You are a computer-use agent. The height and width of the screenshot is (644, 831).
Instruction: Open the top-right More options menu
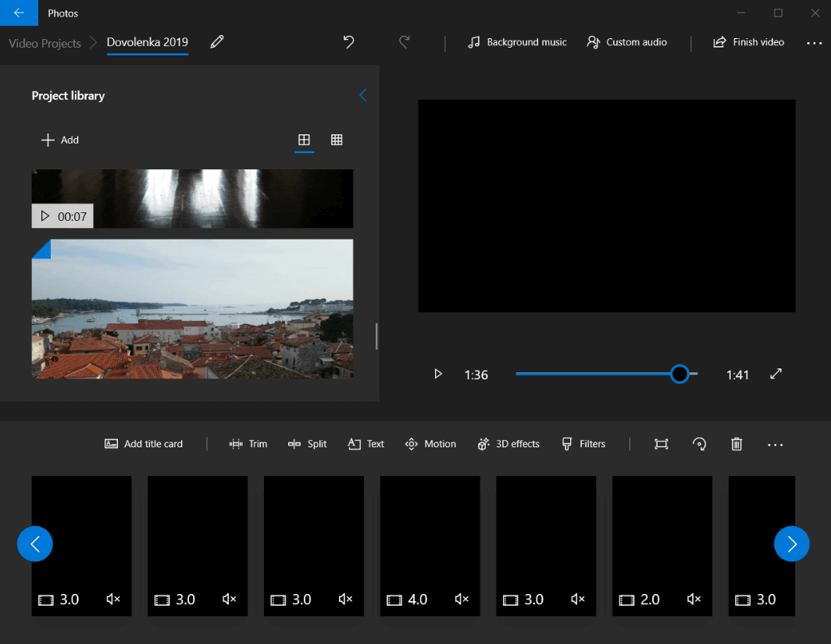(x=815, y=43)
